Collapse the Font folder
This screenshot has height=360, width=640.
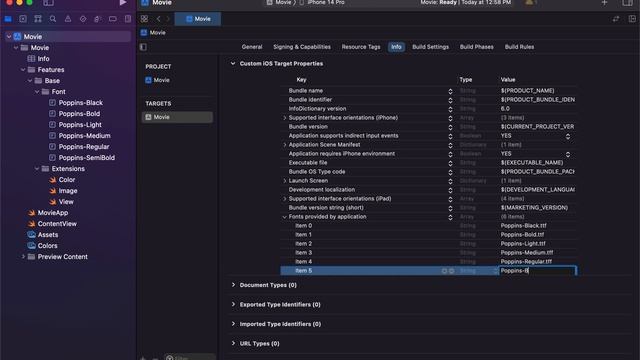37,92
